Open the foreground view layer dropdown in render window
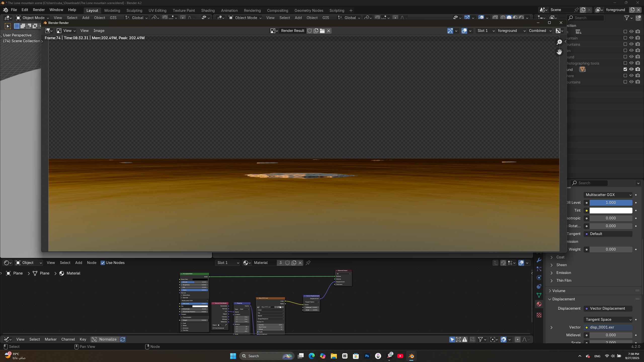This screenshot has width=644, height=362. pos(511,31)
